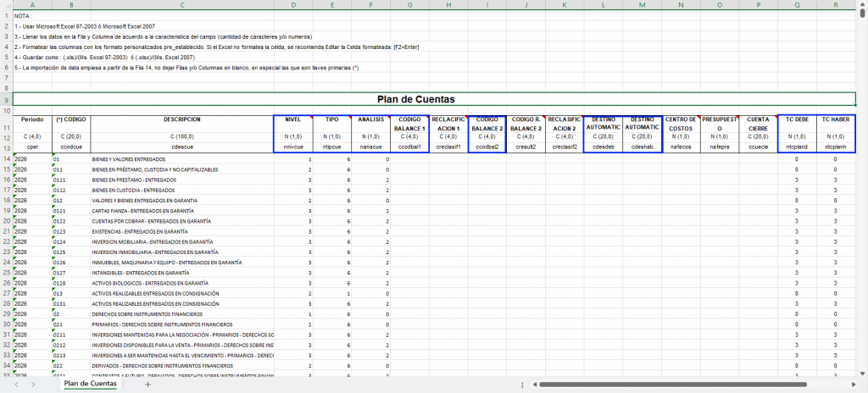Viewport: 868px width, 393px height.
Task: Click the three-dot handle beside the horizontal scrollbar
Action: (x=522, y=385)
